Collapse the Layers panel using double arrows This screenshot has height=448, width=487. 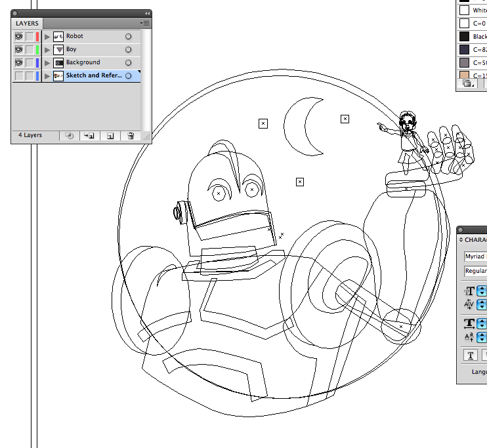(x=146, y=13)
